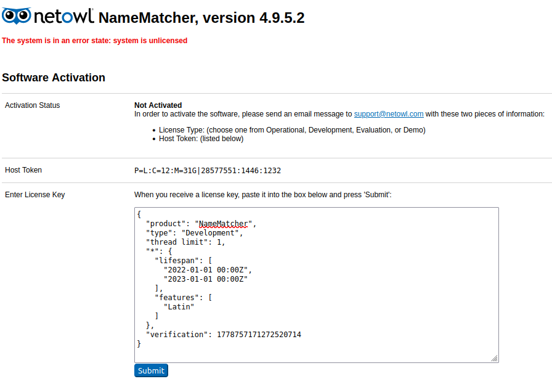
Task: Click the NameMatcher version 4.9.5.2 title
Action: pyautogui.click(x=201, y=18)
